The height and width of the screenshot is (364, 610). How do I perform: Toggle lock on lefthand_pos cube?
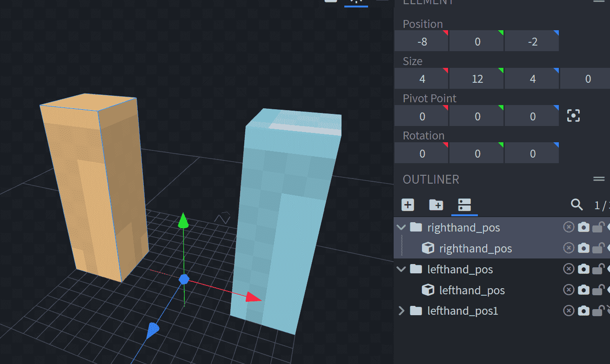[x=598, y=290]
